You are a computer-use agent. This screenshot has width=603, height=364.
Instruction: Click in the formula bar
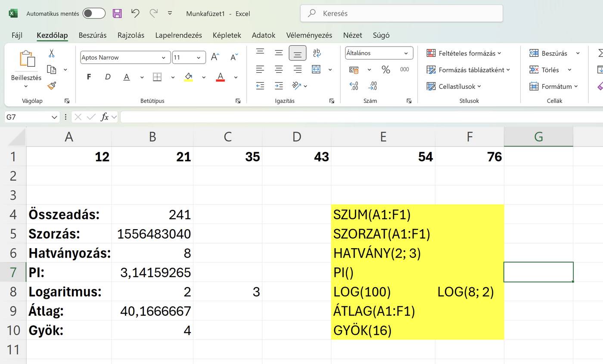[x=361, y=117]
